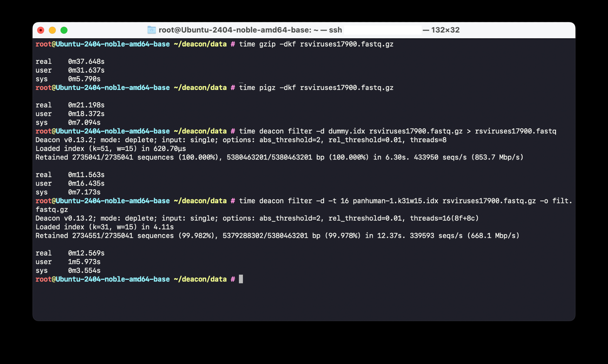Image resolution: width=608 pixels, height=364 pixels.
Task: Click the real time value 0m21.198s
Action: tap(86, 105)
